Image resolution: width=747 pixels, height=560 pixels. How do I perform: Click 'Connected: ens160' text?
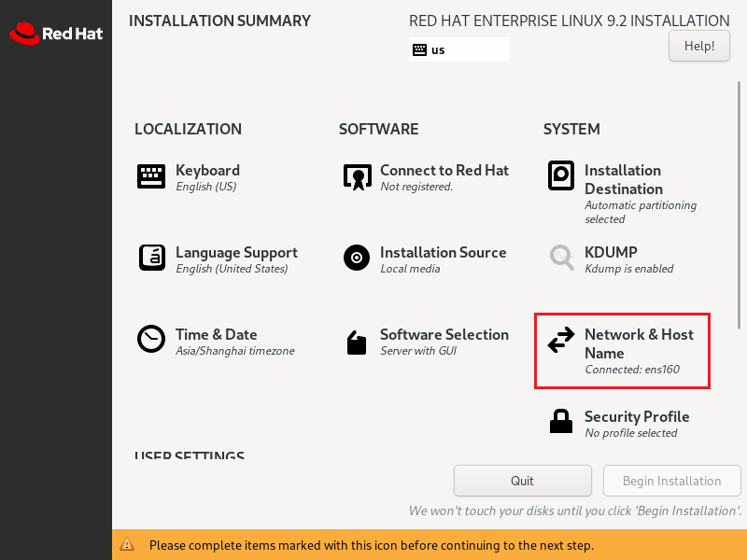632,370
